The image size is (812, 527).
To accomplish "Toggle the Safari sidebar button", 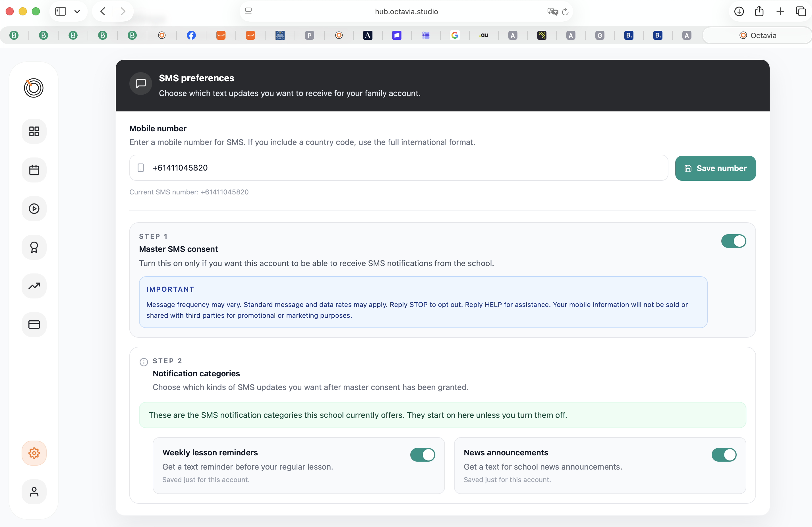I will click(60, 11).
